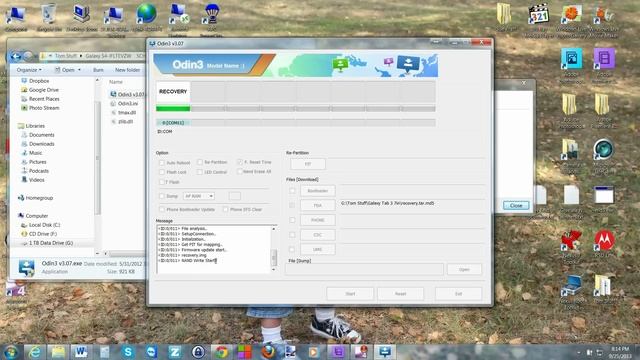The image size is (640, 360).
Task: Launch Firefox from the taskbar
Action: pos(268,351)
